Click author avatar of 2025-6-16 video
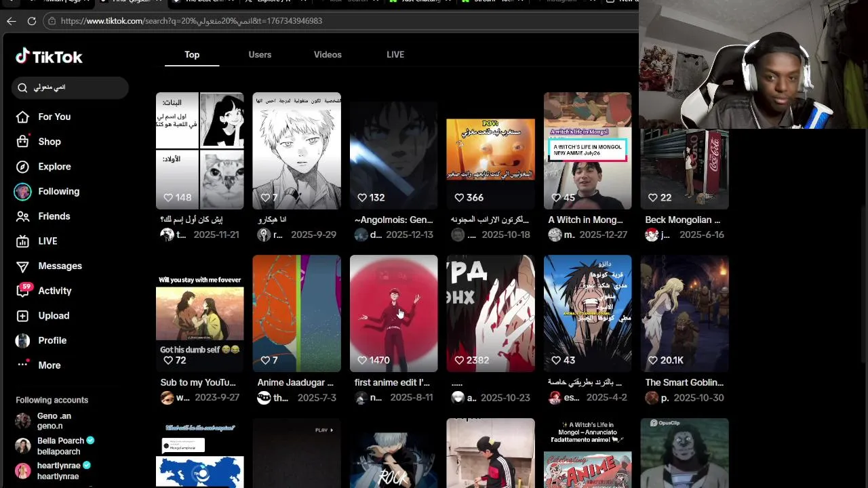Image resolution: width=868 pixels, height=488 pixels. [x=652, y=235]
